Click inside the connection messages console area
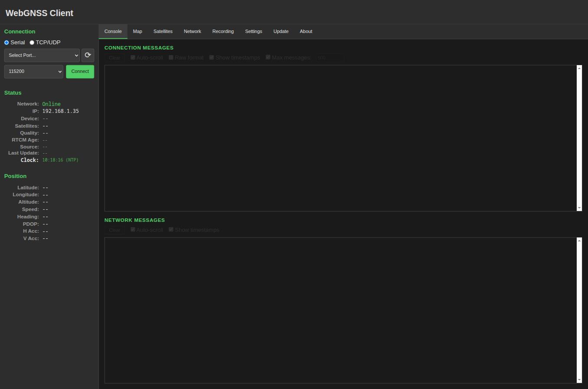This screenshot has width=588, height=389. coord(341,138)
